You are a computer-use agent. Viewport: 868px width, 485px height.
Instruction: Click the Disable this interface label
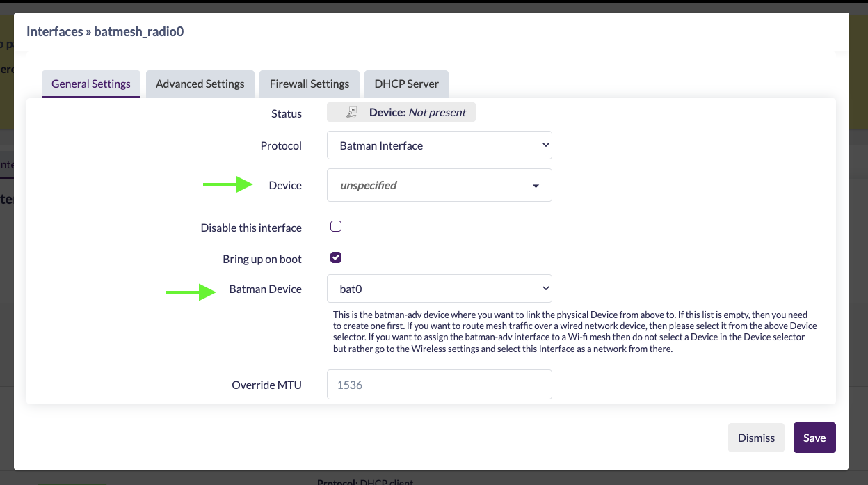(251, 228)
